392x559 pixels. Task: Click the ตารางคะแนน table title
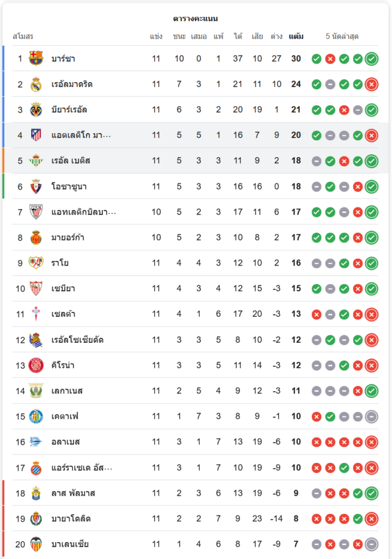195,19
